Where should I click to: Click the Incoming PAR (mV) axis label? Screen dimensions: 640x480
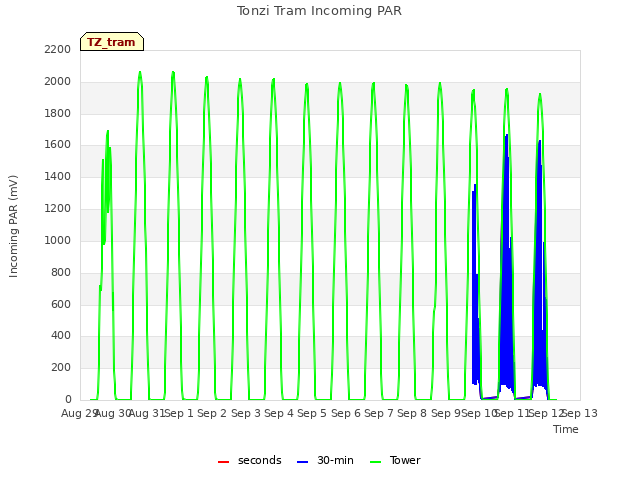[x=13, y=227]
